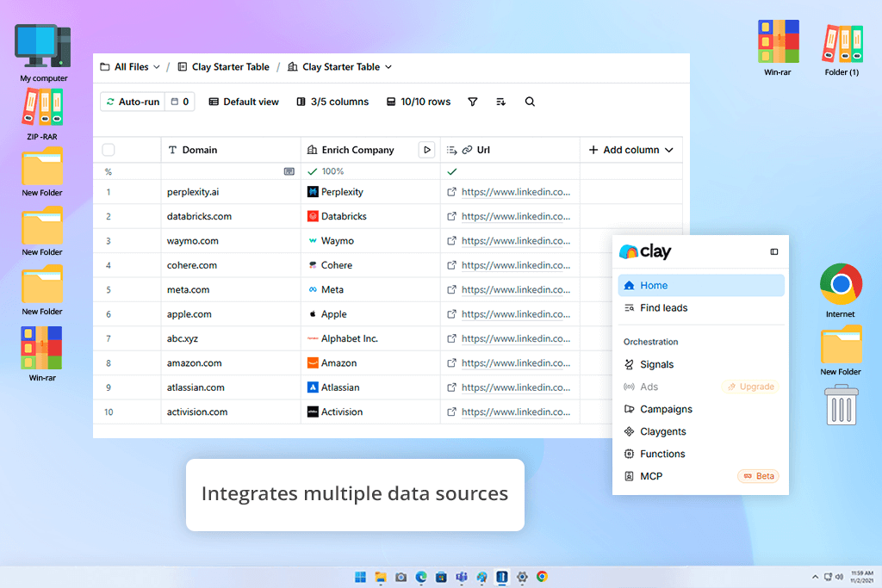Open Microsoft Edge from the taskbar
Image resolution: width=882 pixels, height=588 pixels.
pyautogui.click(x=421, y=577)
